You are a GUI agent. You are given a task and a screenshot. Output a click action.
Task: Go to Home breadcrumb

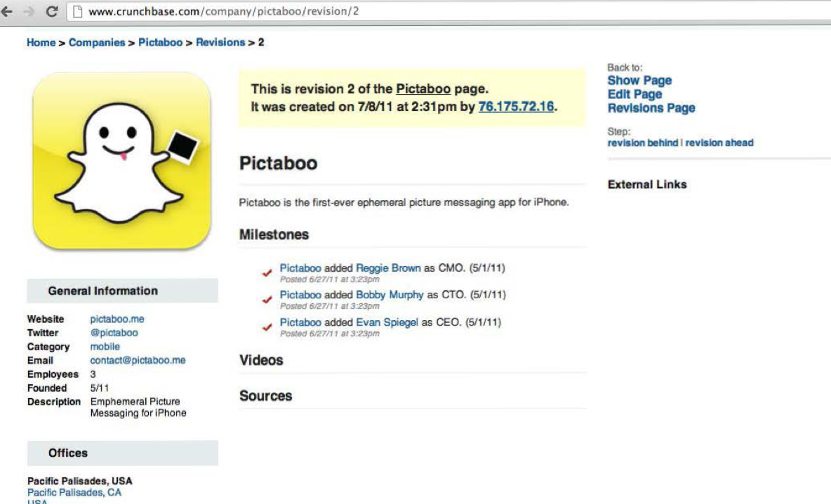pyautogui.click(x=41, y=43)
